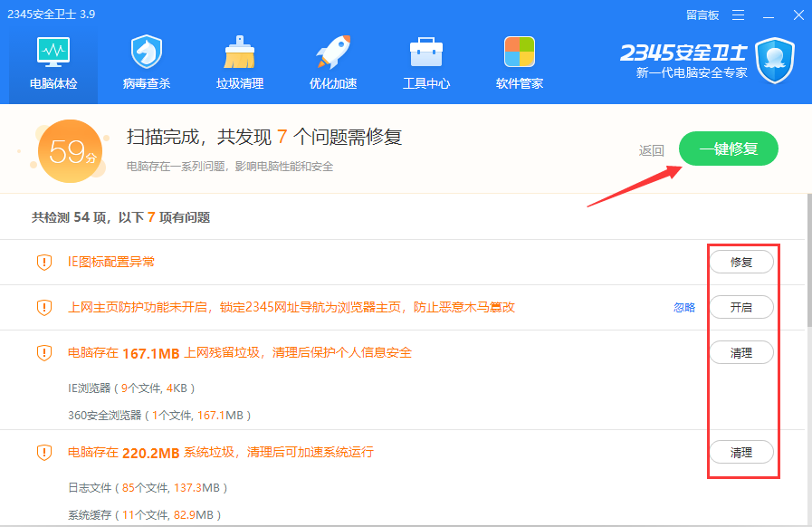Minimize the 2345安全卫士 window
812x527 pixels.
pyautogui.click(x=769, y=15)
